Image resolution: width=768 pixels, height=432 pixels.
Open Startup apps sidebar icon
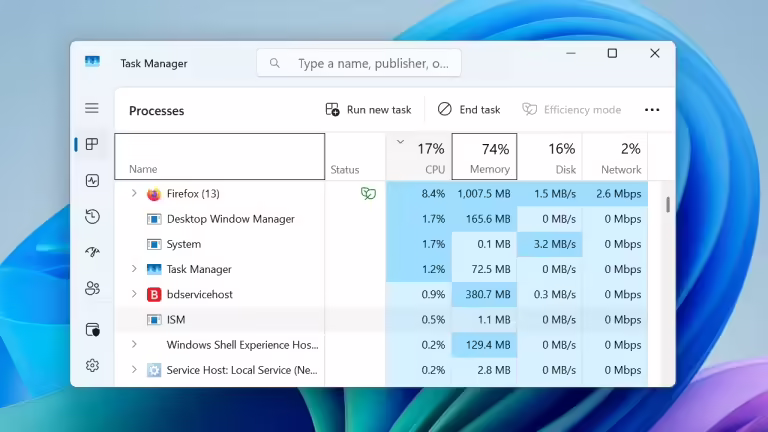coord(92,252)
